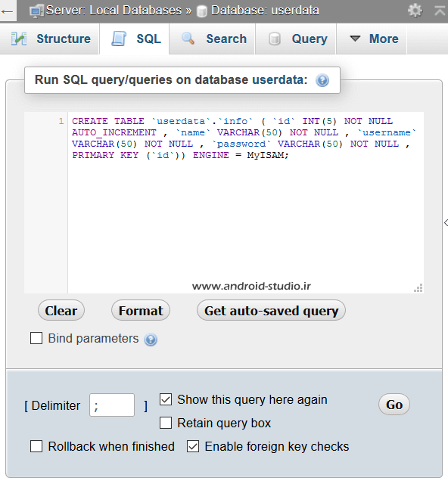
Task: Click the CREATE TABLE keywords in the query
Action: click(108, 121)
